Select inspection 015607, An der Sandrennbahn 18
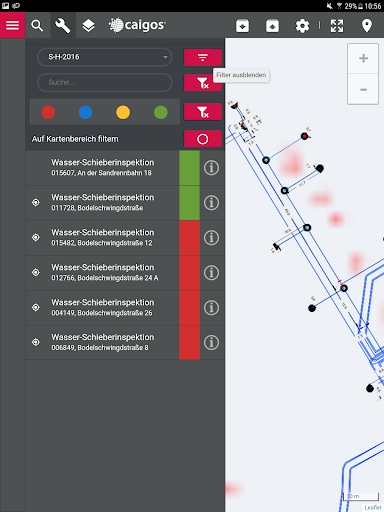 tap(103, 168)
